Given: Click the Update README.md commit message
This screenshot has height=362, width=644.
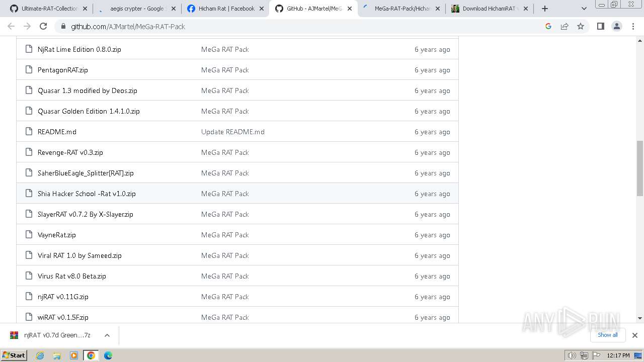Looking at the screenshot, I should [232, 132].
